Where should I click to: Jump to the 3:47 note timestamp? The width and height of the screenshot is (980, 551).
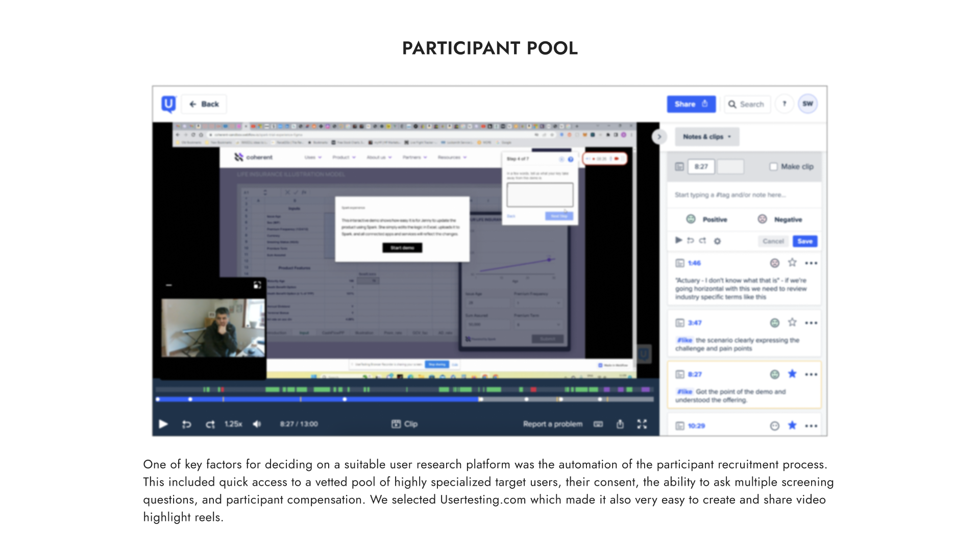click(695, 323)
